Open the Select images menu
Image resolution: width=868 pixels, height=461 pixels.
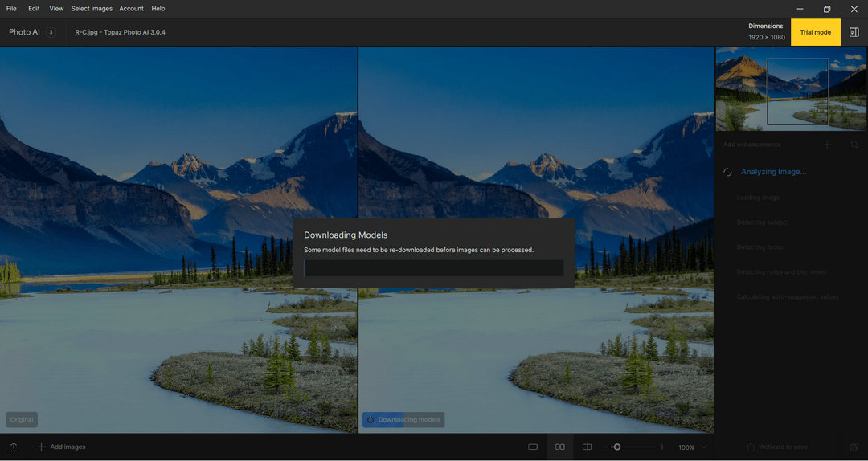click(x=92, y=9)
